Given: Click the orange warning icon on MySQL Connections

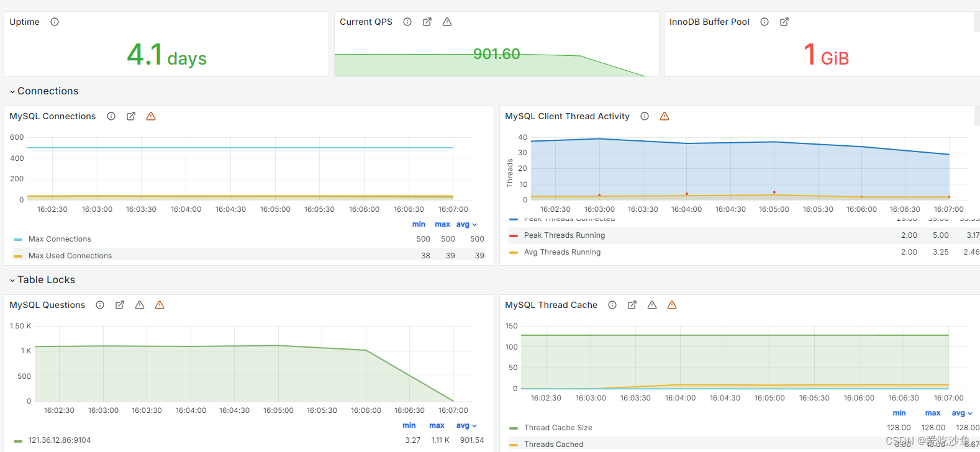Looking at the screenshot, I should (151, 116).
